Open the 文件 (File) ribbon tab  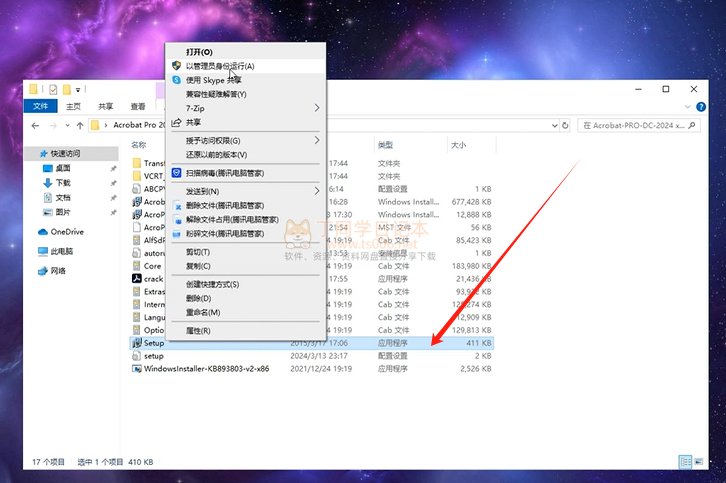pyautogui.click(x=40, y=106)
